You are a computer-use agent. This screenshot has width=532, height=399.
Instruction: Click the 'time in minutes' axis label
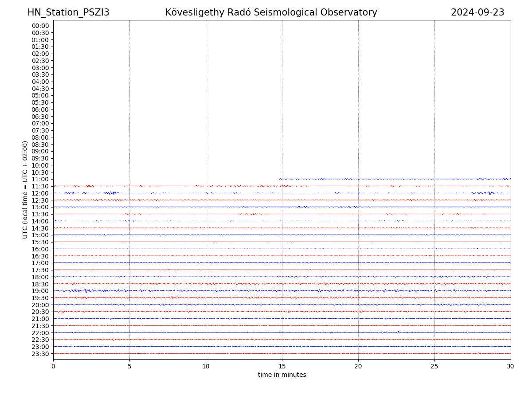click(282, 375)
